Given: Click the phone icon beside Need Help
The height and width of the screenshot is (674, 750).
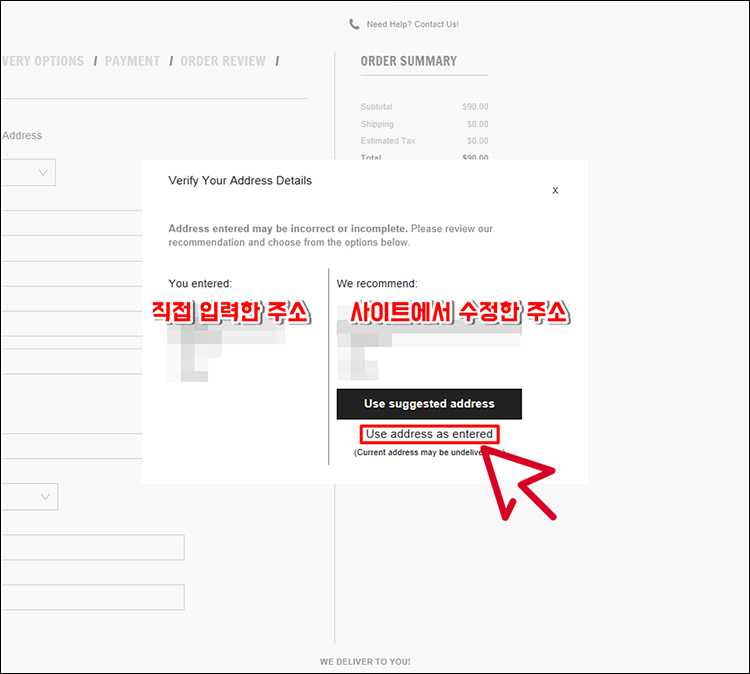Looking at the screenshot, I should pyautogui.click(x=354, y=24).
